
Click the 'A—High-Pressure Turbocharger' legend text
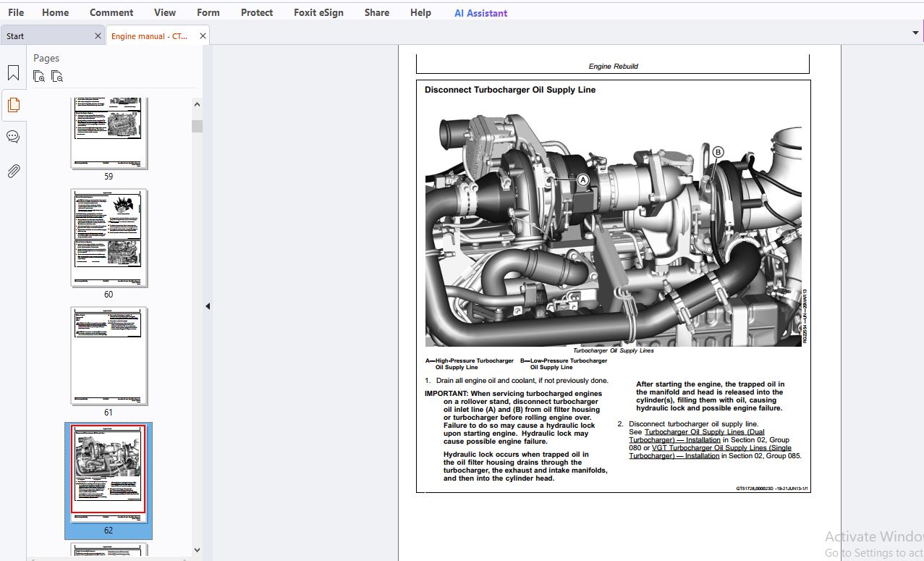click(x=470, y=363)
